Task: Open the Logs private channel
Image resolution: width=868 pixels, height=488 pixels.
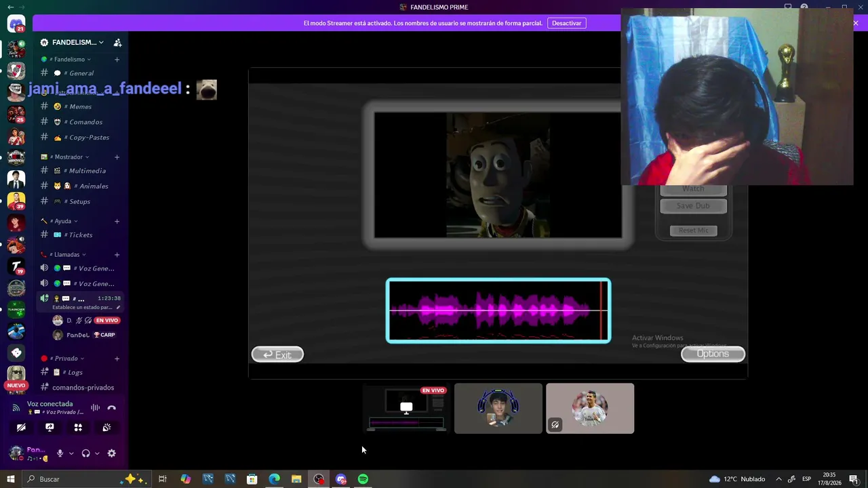Action: tap(80, 372)
